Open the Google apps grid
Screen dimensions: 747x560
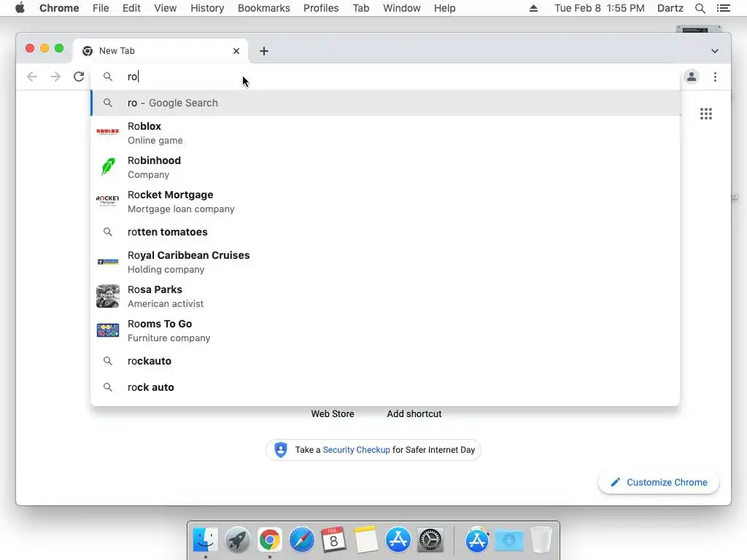point(706,114)
